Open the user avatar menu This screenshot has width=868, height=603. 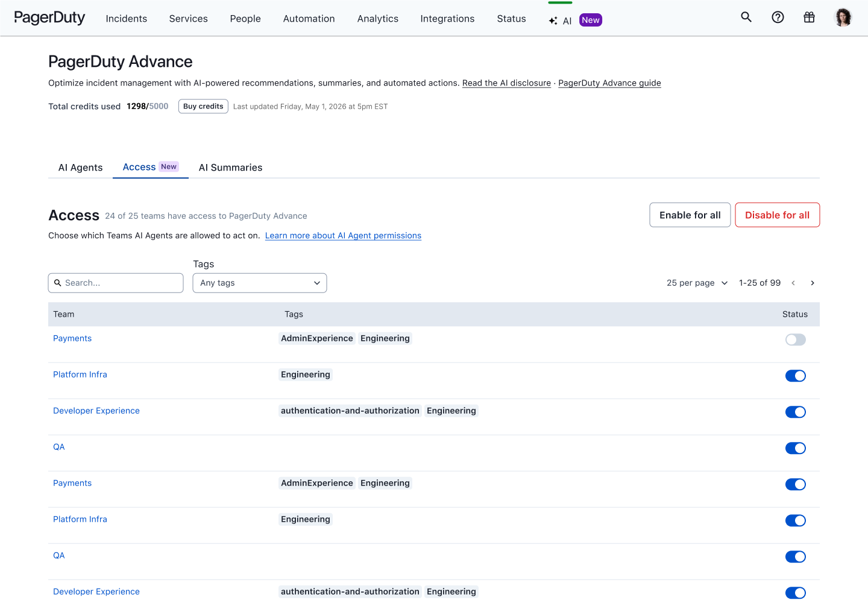pyautogui.click(x=843, y=17)
